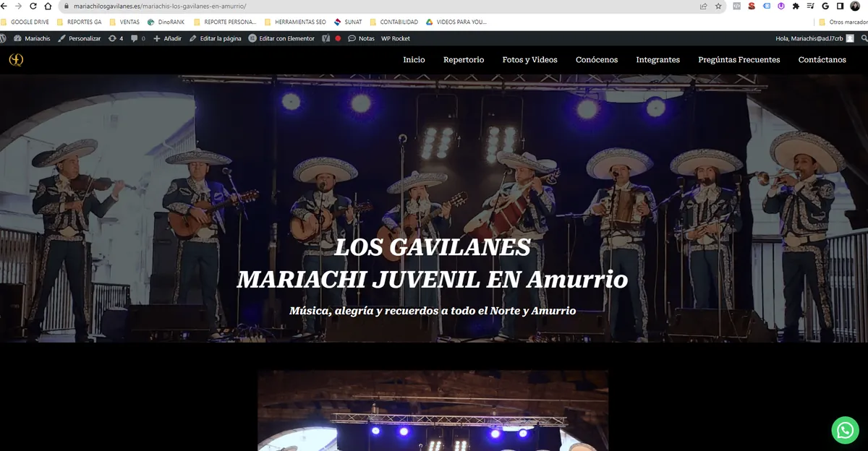Open the Repertorio page

coord(464,60)
